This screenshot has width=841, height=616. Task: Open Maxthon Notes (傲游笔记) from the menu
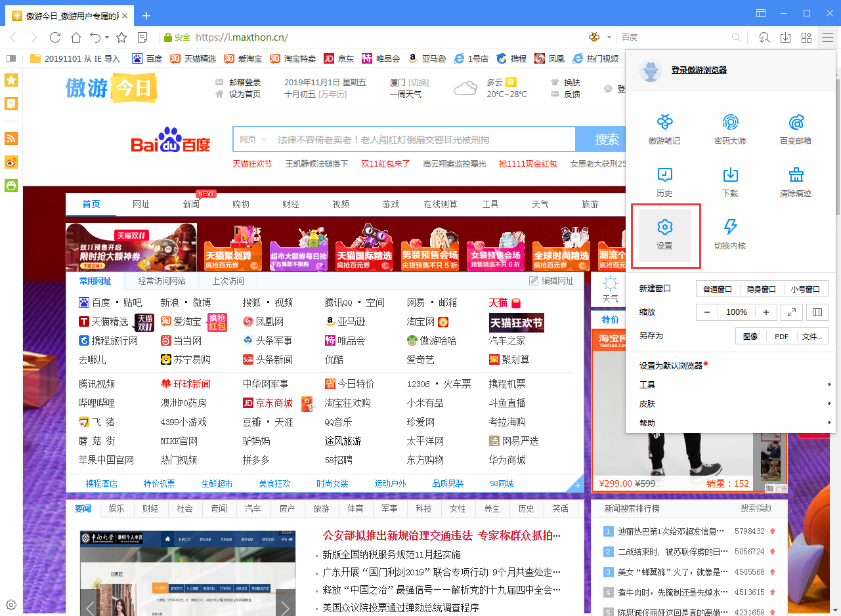coord(665,128)
